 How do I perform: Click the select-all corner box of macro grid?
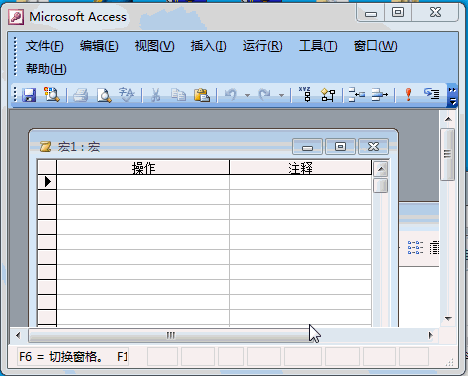47,167
